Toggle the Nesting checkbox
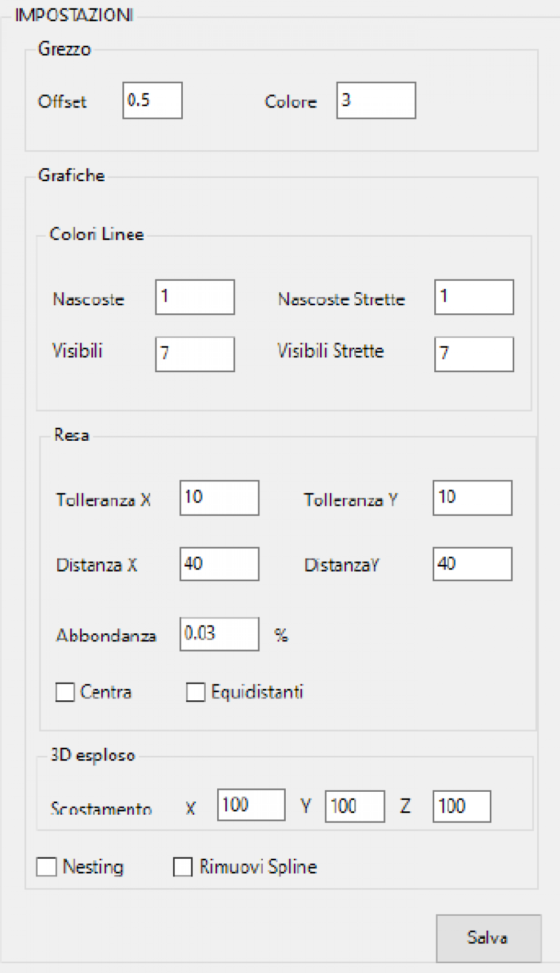The height and width of the screenshot is (973, 560). (x=46, y=867)
